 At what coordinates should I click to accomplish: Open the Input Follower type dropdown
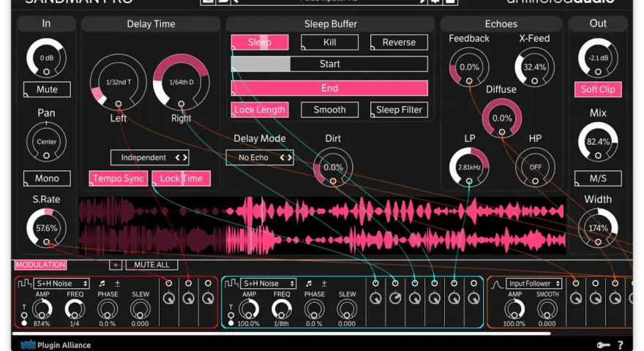coord(534,283)
